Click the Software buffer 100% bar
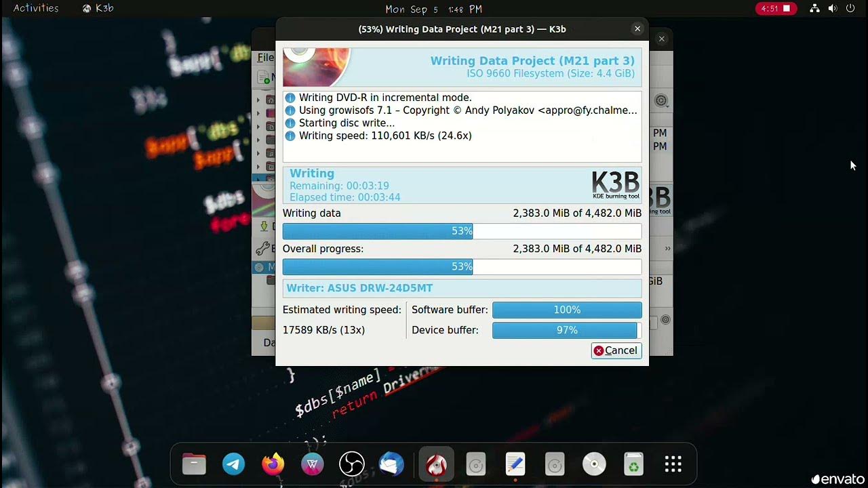The width and height of the screenshot is (868, 488). click(567, 310)
